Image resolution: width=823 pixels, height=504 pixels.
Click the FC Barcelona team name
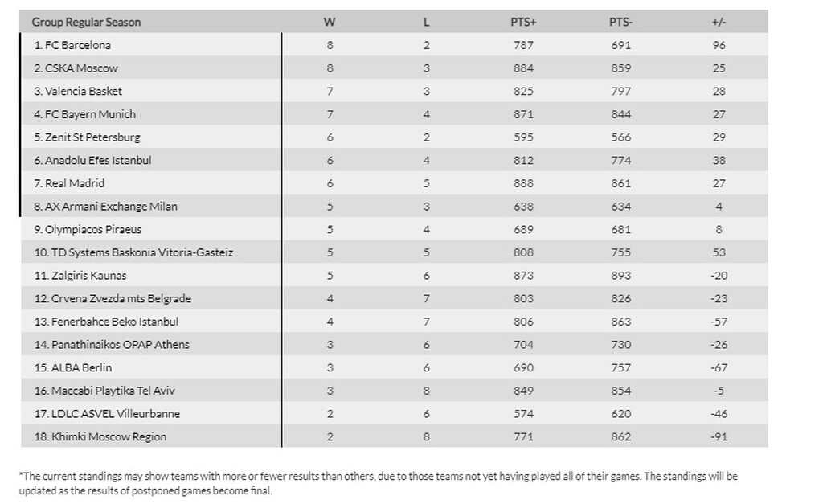point(77,45)
